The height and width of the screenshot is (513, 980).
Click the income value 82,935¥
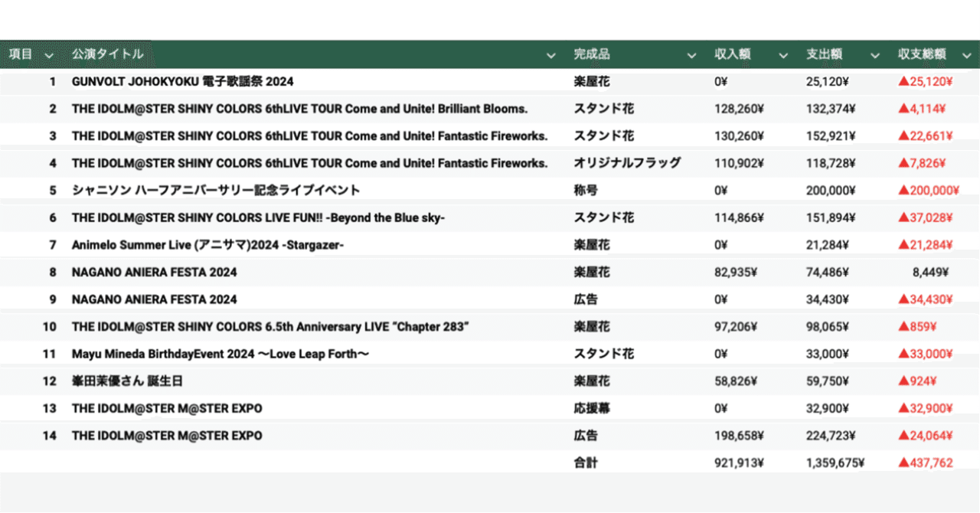pos(736,272)
